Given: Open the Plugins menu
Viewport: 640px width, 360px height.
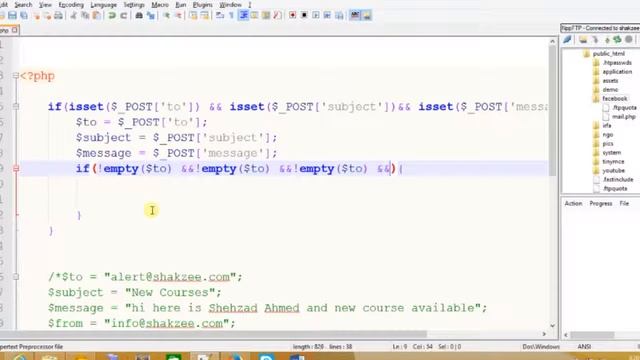Looking at the screenshot, I should [203, 5].
